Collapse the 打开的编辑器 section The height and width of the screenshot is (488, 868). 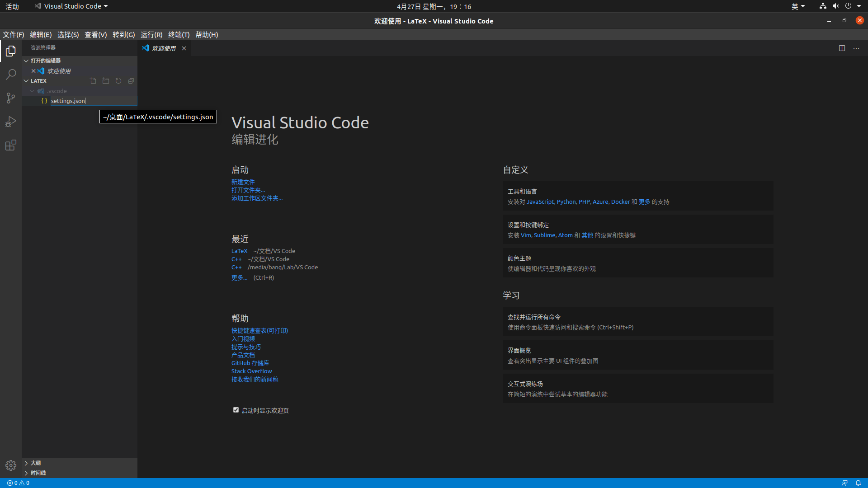point(25,60)
